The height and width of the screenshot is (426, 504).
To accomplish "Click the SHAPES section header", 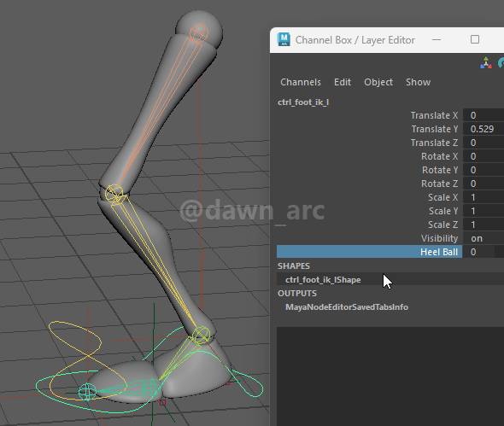I will pyautogui.click(x=294, y=266).
